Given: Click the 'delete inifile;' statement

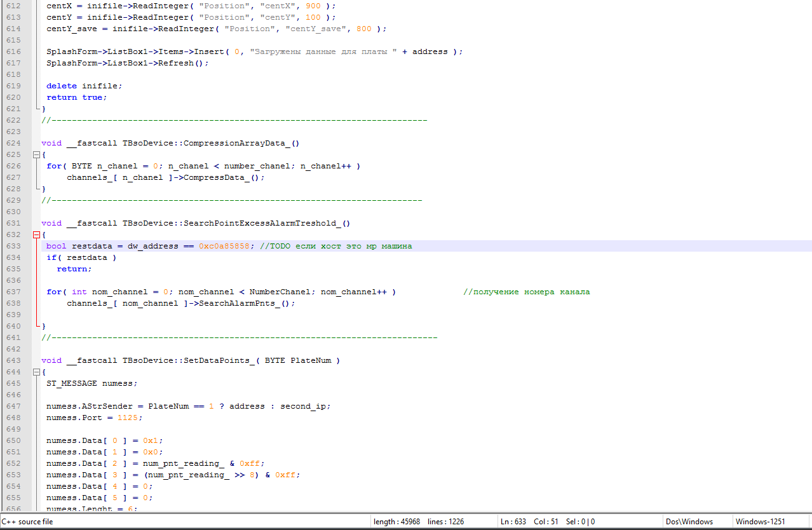Looking at the screenshot, I should pos(85,86).
